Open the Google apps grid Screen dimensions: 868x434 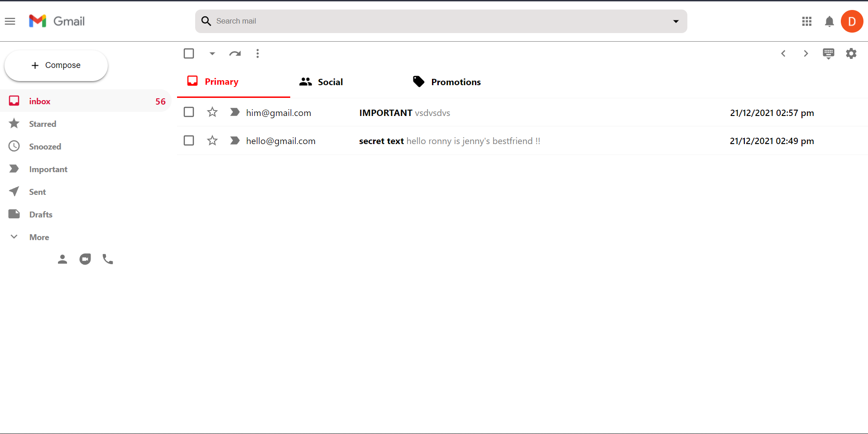pos(807,21)
